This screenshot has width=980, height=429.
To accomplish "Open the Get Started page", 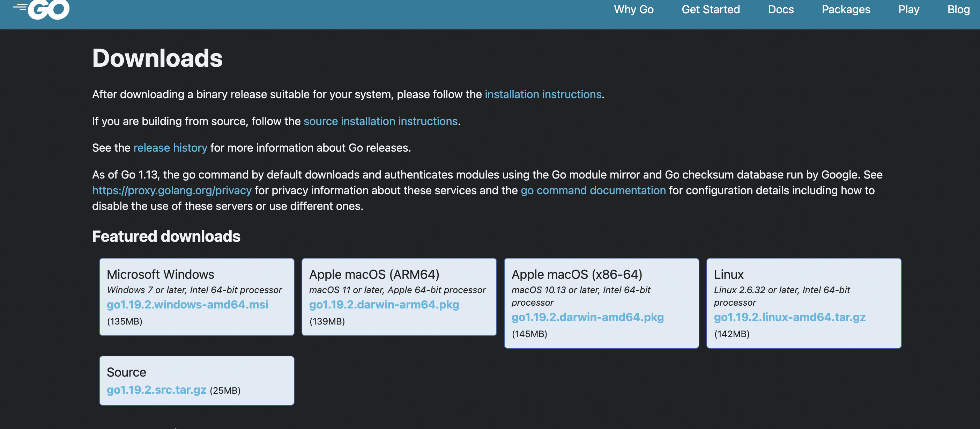I will coord(710,9).
